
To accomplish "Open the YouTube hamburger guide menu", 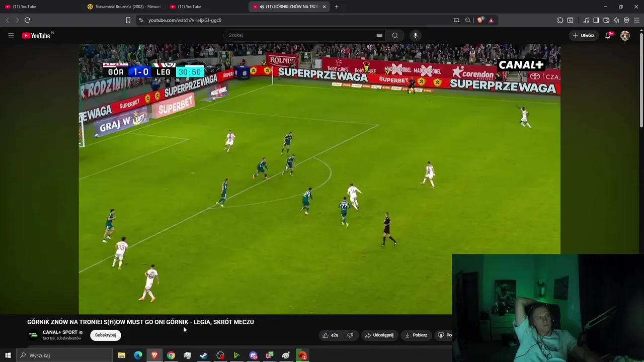I will click(11, 35).
